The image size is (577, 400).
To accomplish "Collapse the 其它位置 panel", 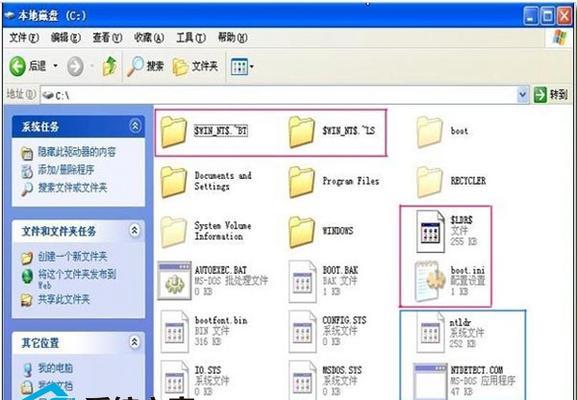I will pos(134,342).
